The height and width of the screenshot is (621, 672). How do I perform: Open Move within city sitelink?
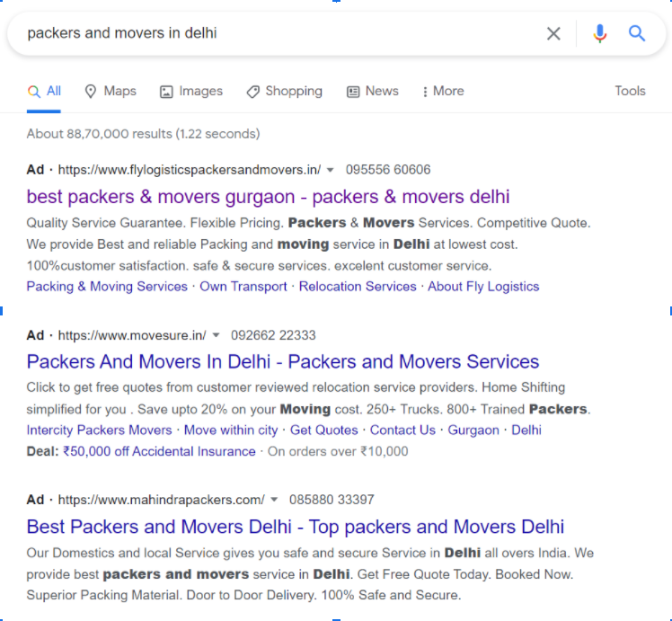click(x=231, y=430)
